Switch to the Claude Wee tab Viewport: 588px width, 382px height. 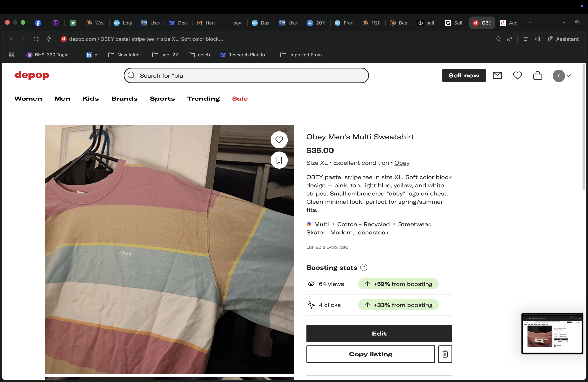(96, 23)
